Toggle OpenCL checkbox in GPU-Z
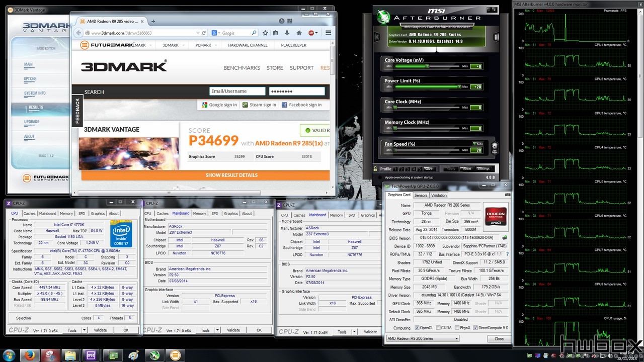 coord(417,328)
